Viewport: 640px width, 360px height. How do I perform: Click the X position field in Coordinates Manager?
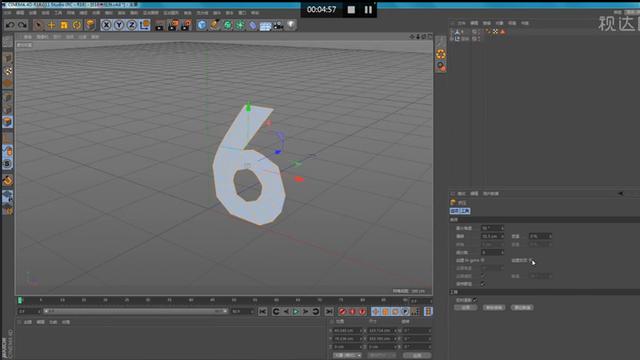[347, 331]
